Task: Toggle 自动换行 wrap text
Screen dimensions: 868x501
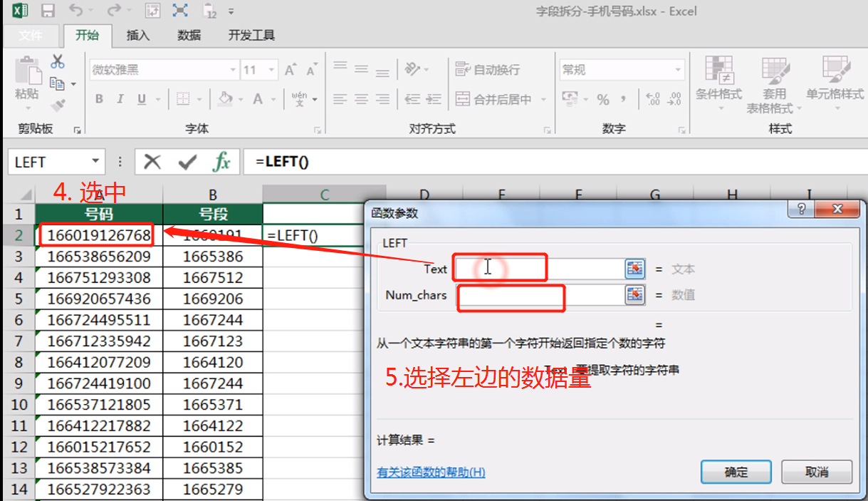Action: (488, 70)
